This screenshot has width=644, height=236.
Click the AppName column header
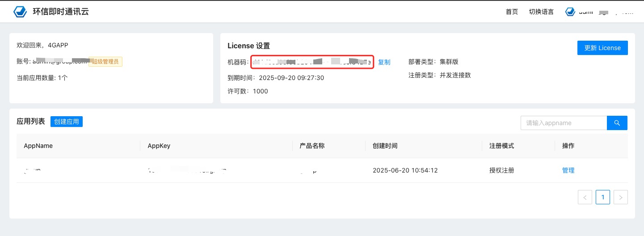click(38, 146)
